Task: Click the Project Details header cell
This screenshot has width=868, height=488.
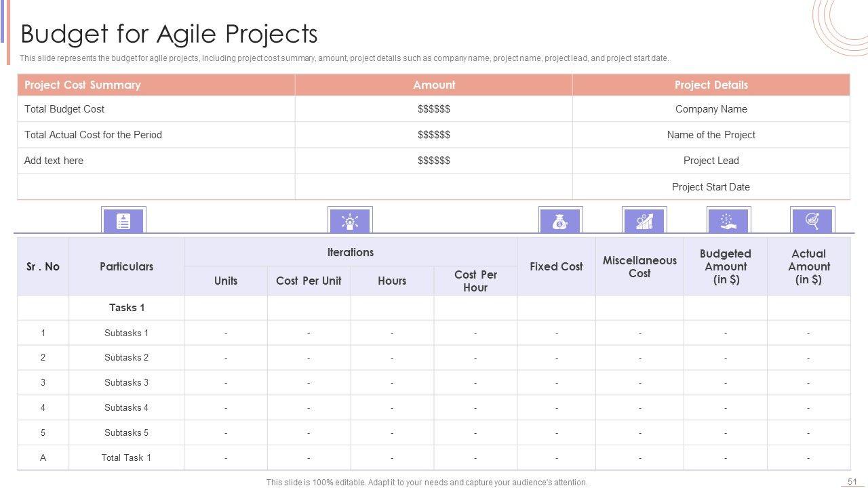Action: pos(711,85)
